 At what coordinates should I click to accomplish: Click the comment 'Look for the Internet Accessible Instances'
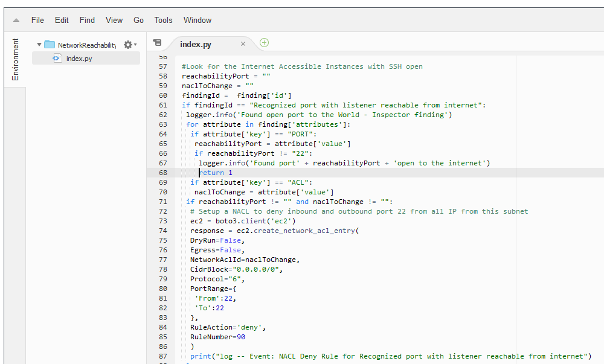272,66
